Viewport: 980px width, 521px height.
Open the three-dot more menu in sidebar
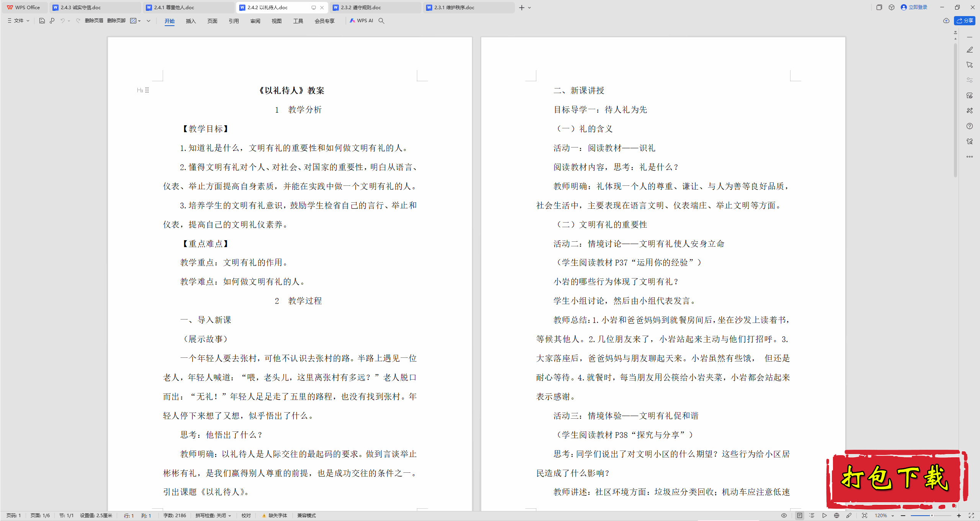tap(970, 157)
